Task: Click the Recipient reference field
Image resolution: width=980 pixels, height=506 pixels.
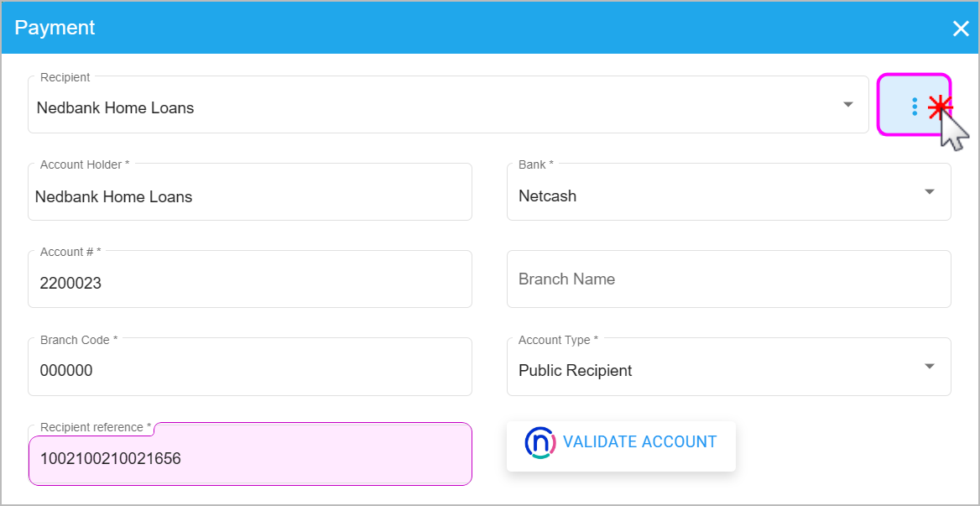Action: [250, 454]
